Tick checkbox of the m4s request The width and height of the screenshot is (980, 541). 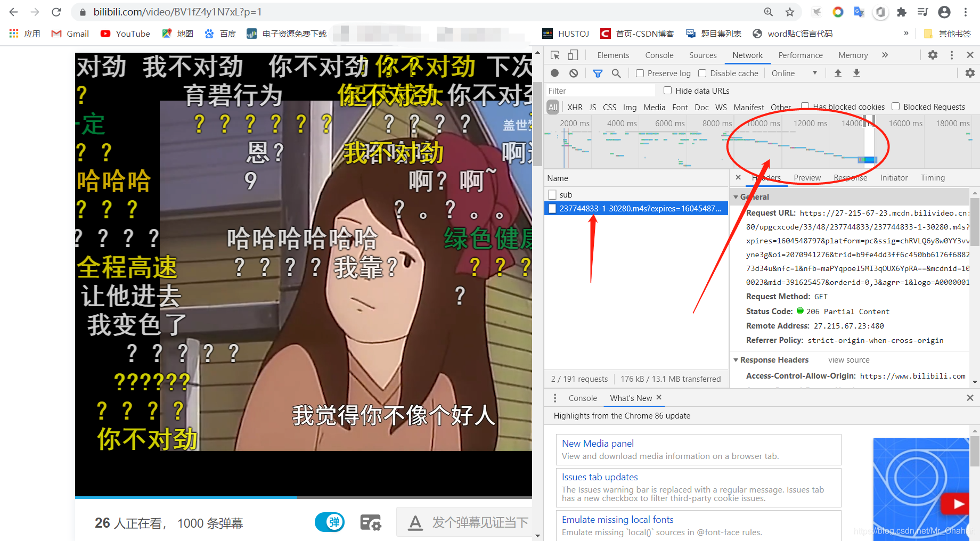pos(552,208)
